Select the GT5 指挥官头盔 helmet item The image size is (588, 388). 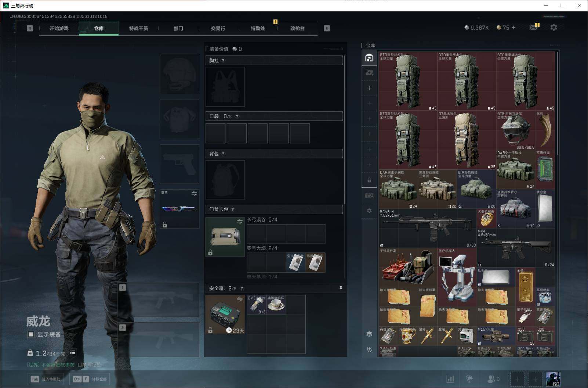[516, 130]
